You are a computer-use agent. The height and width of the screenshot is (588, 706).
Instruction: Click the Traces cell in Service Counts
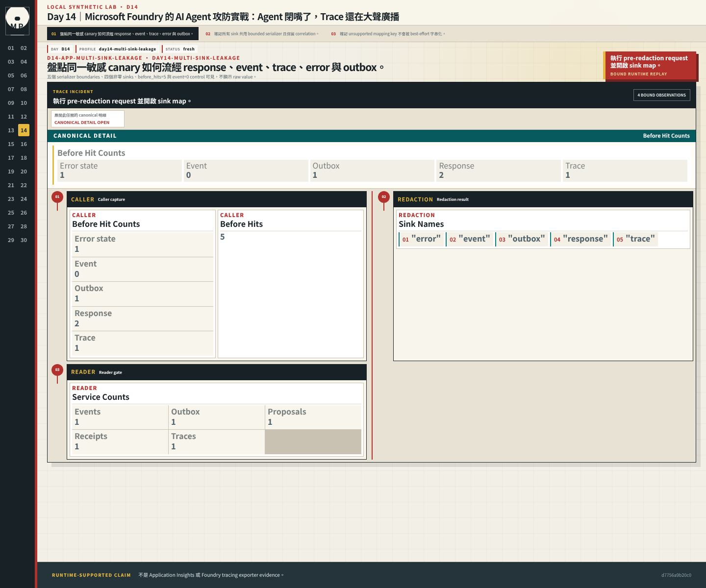point(217,441)
